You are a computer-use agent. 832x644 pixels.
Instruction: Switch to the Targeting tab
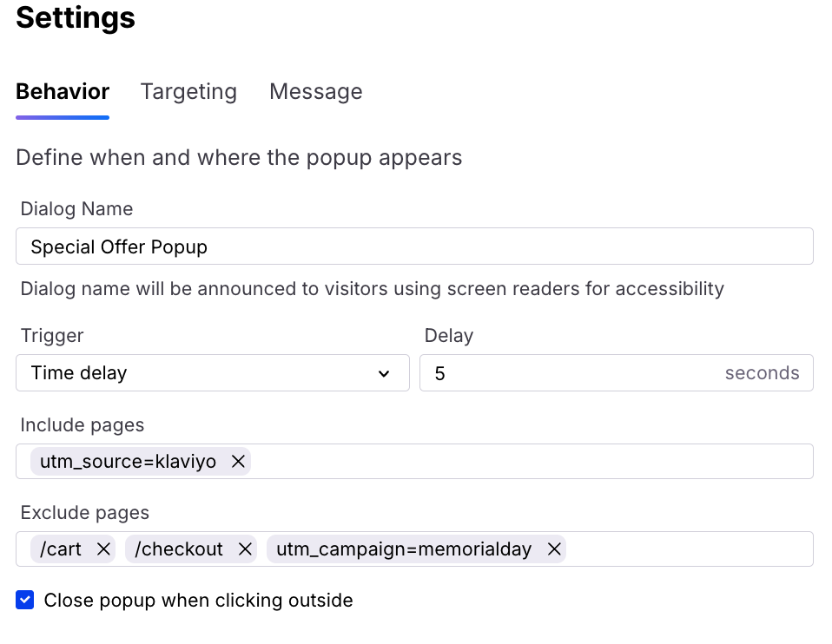[x=188, y=92]
